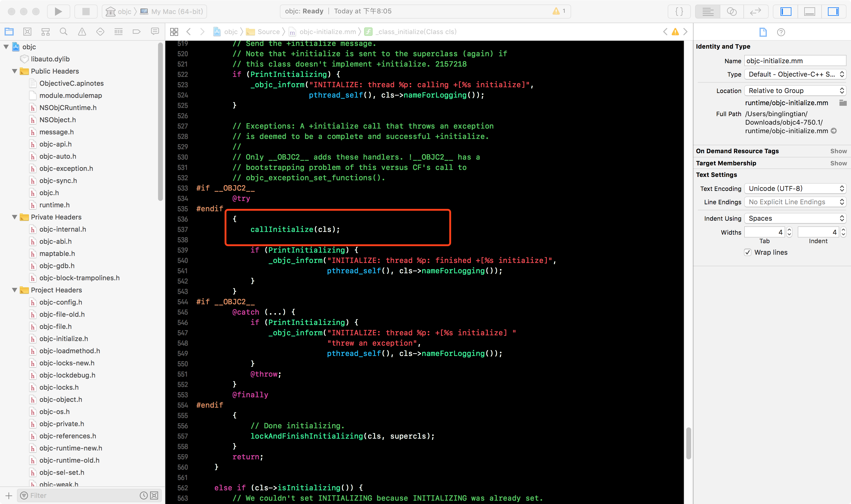Image resolution: width=851 pixels, height=504 pixels.
Task: Open the Indent Using Spaces dropdown
Action: (795, 218)
